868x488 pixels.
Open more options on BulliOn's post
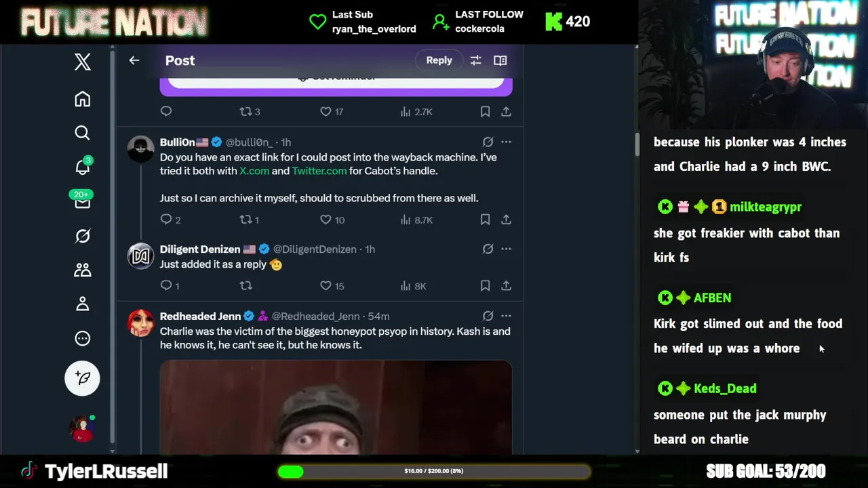pyautogui.click(x=506, y=142)
